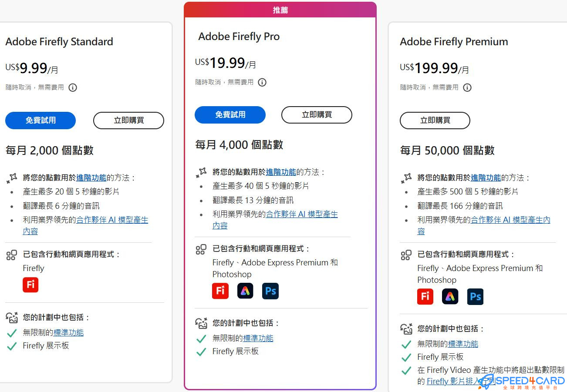
Task: Click the Firefly icon in Standard plan
Action: click(x=30, y=285)
